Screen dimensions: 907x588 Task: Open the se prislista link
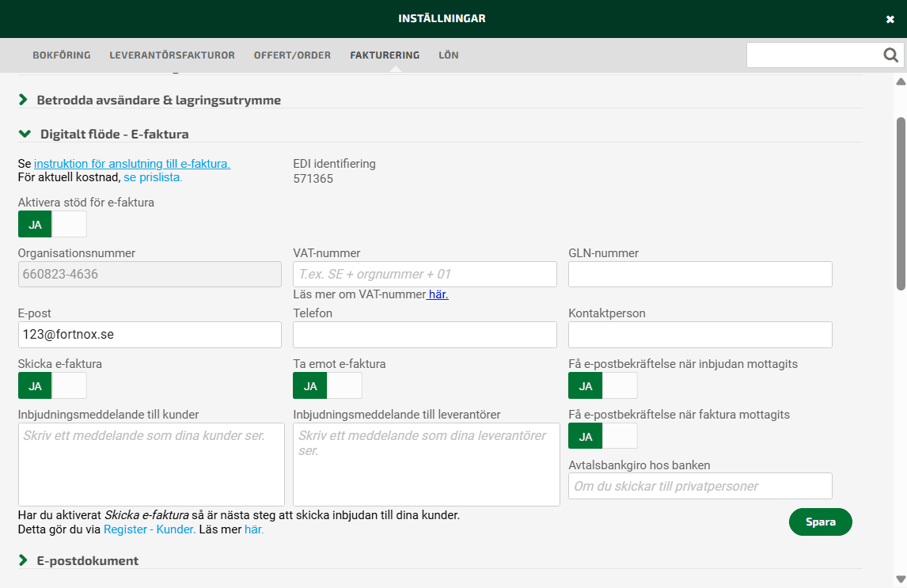coord(153,177)
